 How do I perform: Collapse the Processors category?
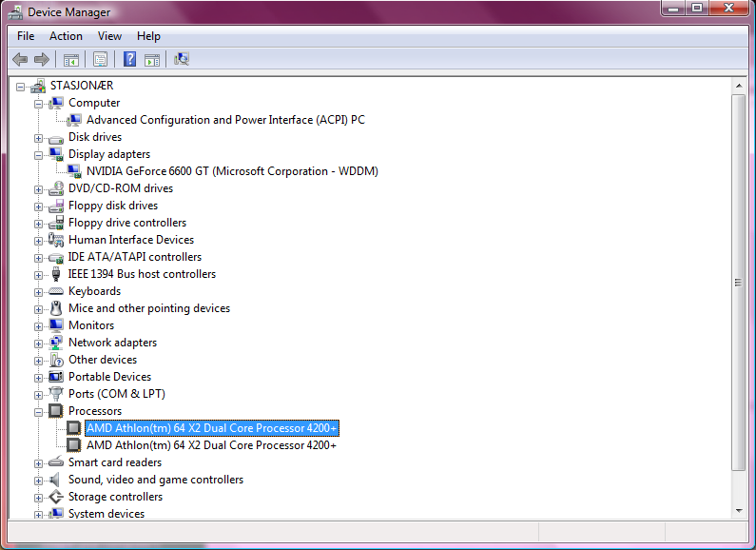click(x=38, y=412)
